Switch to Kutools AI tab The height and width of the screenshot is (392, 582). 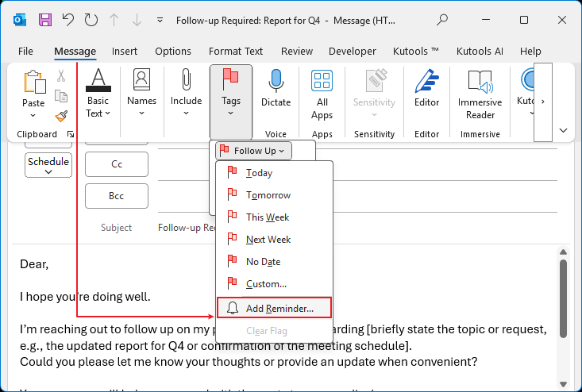[480, 51]
